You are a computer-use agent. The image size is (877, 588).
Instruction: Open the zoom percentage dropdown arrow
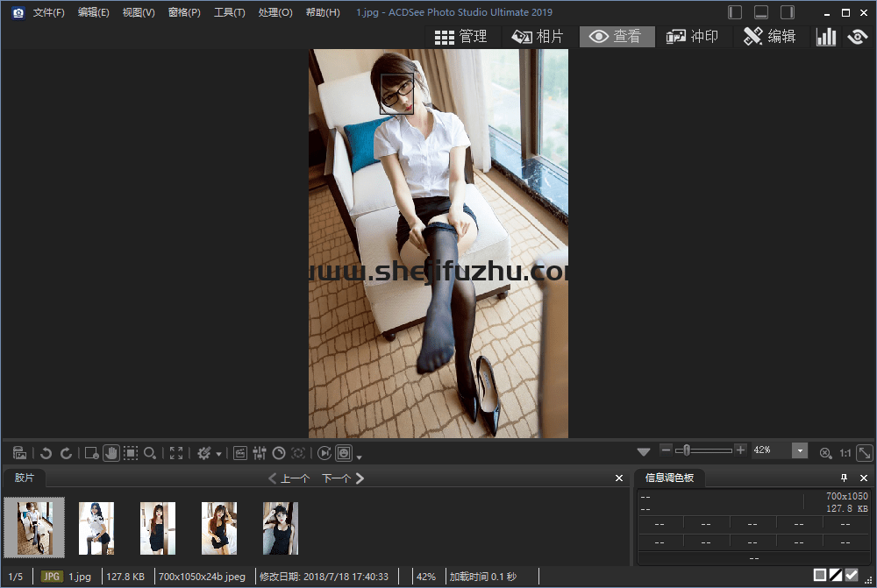pos(800,450)
